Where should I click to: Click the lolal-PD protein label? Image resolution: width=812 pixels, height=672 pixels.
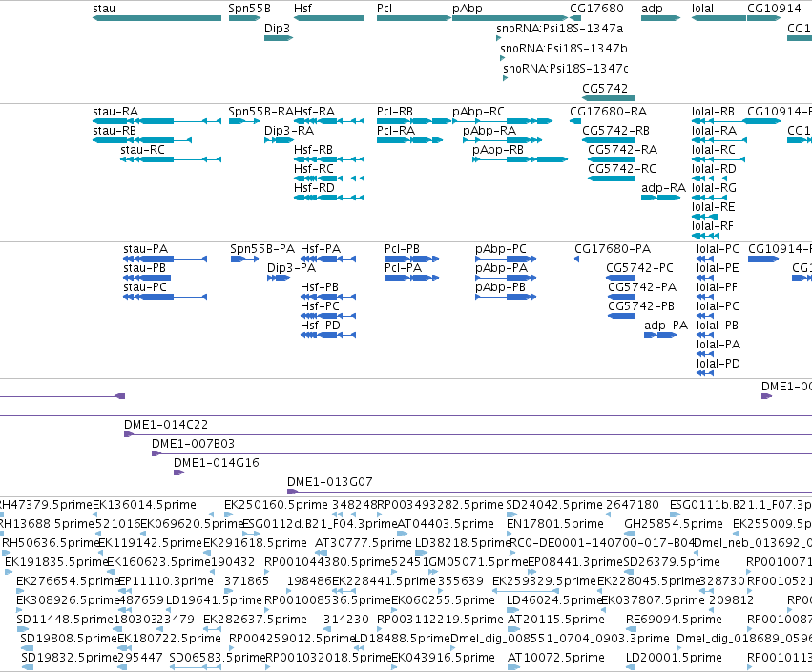click(718, 364)
